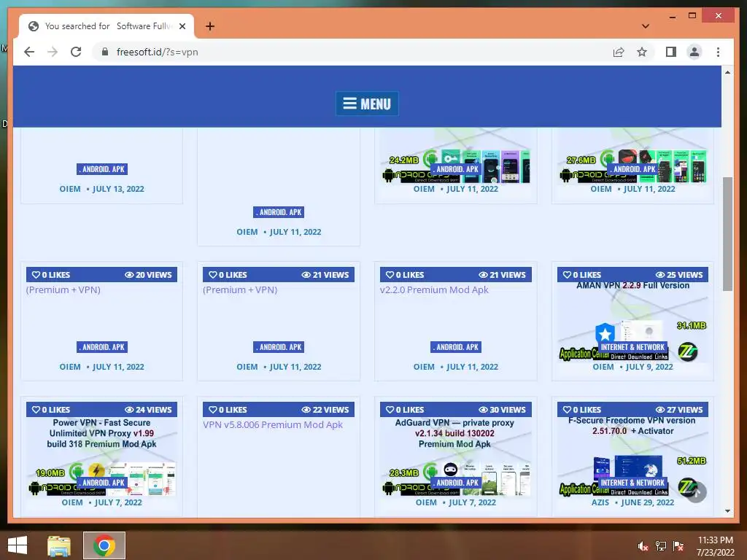
Task: Click the page scrollbar up arrow
Action: pos(727,72)
